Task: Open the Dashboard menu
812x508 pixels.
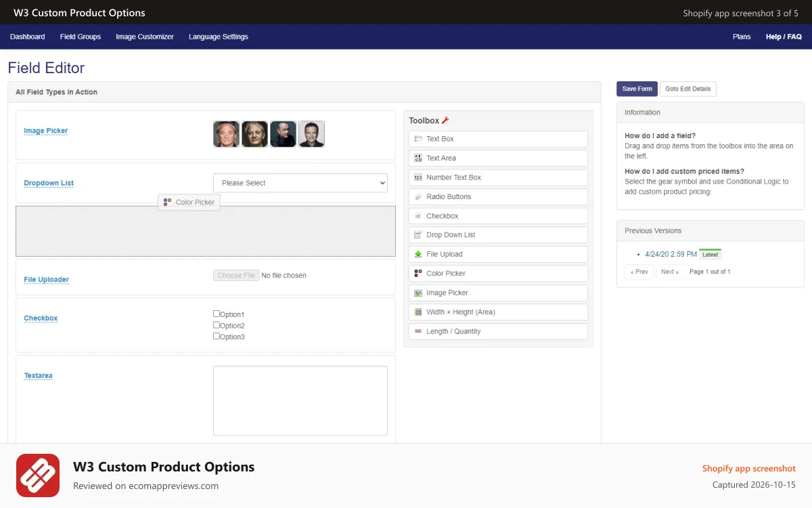Action: pos(28,37)
